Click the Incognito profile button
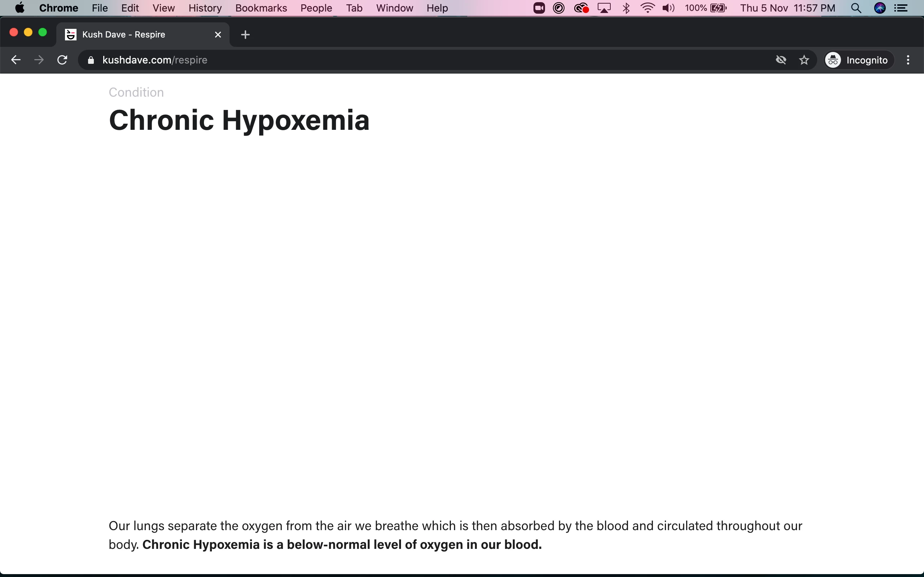The height and width of the screenshot is (577, 924). click(857, 60)
